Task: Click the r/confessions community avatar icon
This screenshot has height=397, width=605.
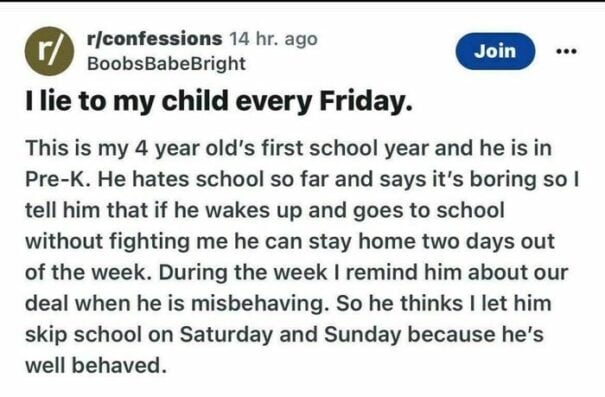Action: (49, 51)
